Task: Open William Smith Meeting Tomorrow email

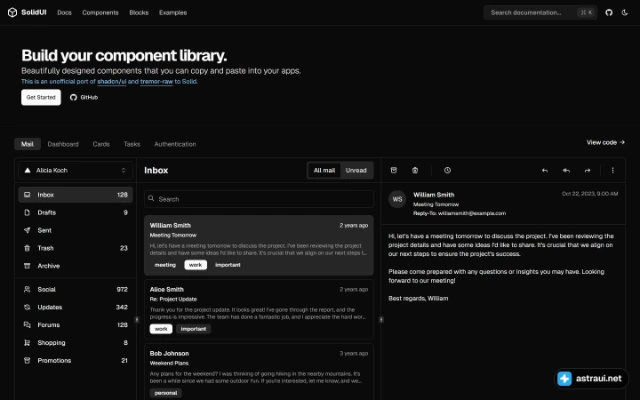Action: pyautogui.click(x=259, y=245)
